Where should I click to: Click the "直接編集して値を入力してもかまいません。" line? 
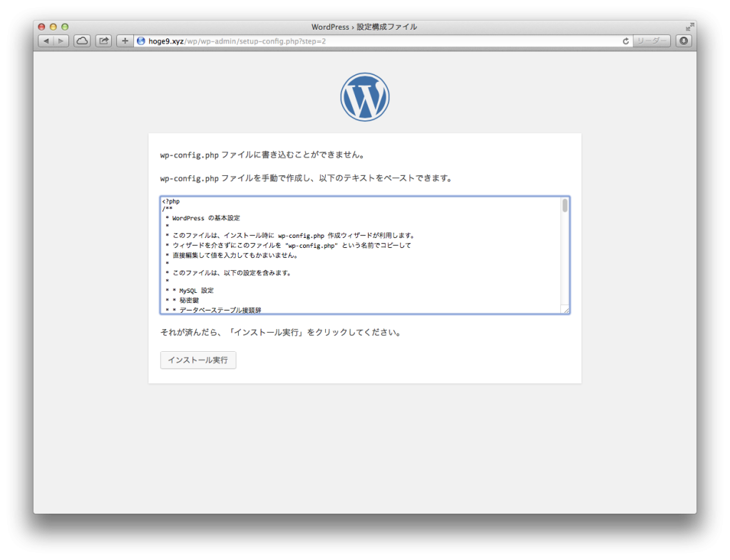235,255
